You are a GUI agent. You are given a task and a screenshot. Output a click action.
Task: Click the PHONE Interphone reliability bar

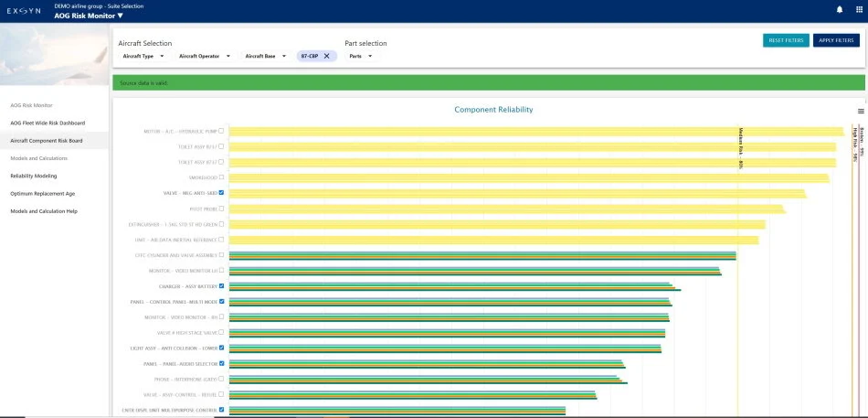(428, 380)
